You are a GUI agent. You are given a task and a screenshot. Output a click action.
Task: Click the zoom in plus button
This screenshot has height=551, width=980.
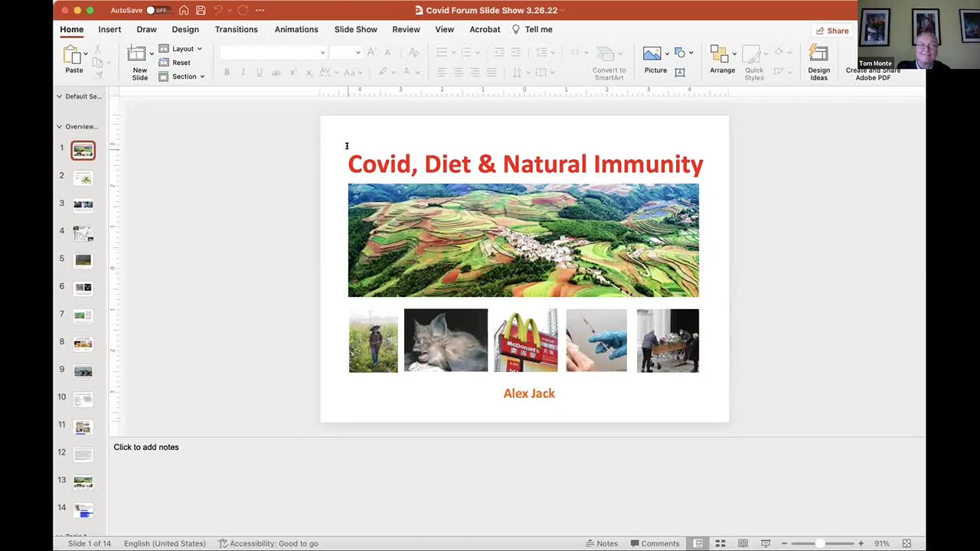coord(861,543)
